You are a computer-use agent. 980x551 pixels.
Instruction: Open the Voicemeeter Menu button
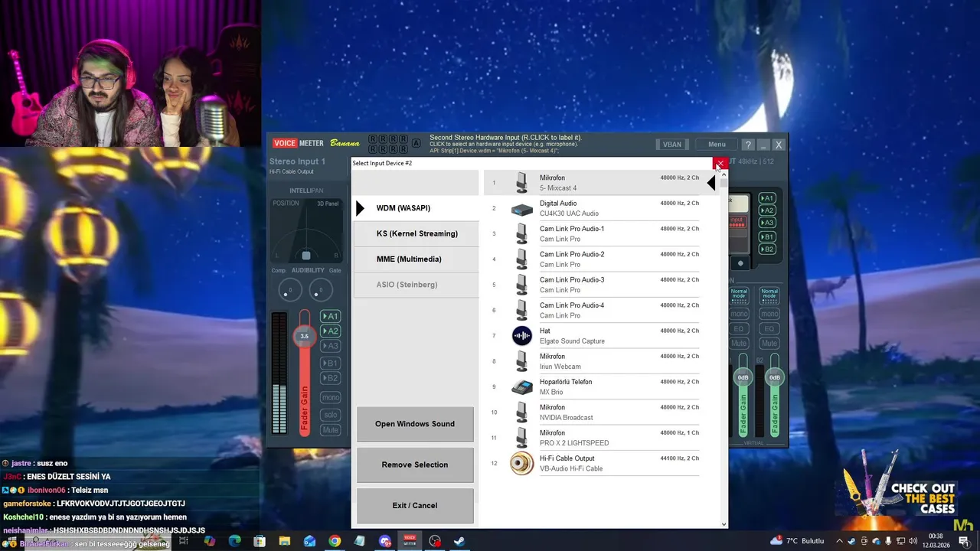coord(717,145)
